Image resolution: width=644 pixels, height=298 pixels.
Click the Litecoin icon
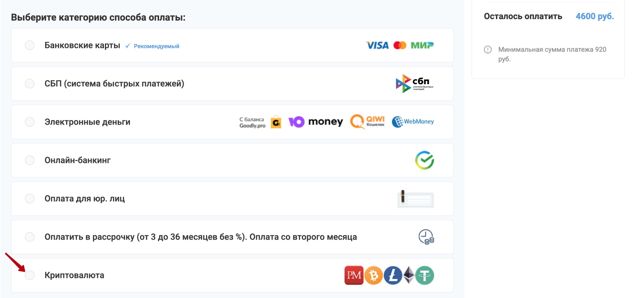[392, 275]
